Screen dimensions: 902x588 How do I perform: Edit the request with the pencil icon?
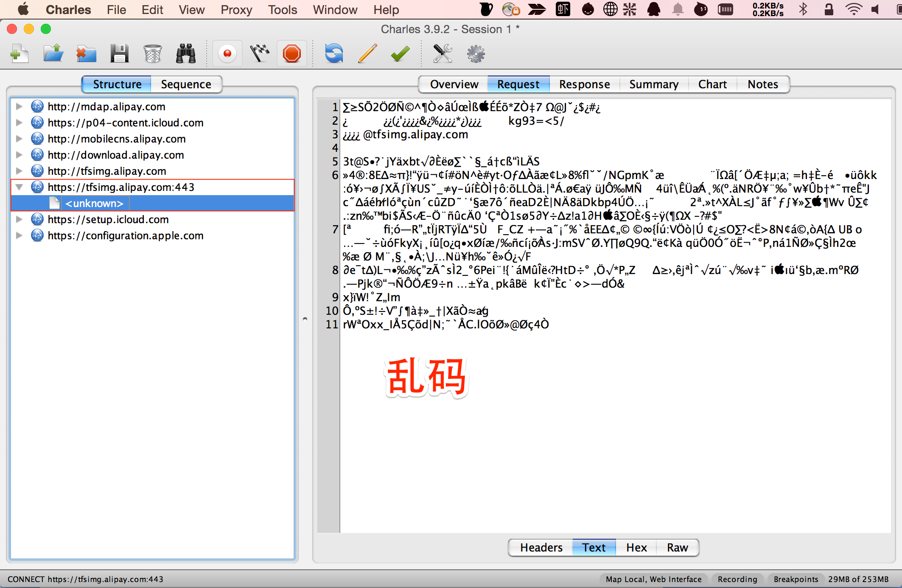click(x=367, y=54)
